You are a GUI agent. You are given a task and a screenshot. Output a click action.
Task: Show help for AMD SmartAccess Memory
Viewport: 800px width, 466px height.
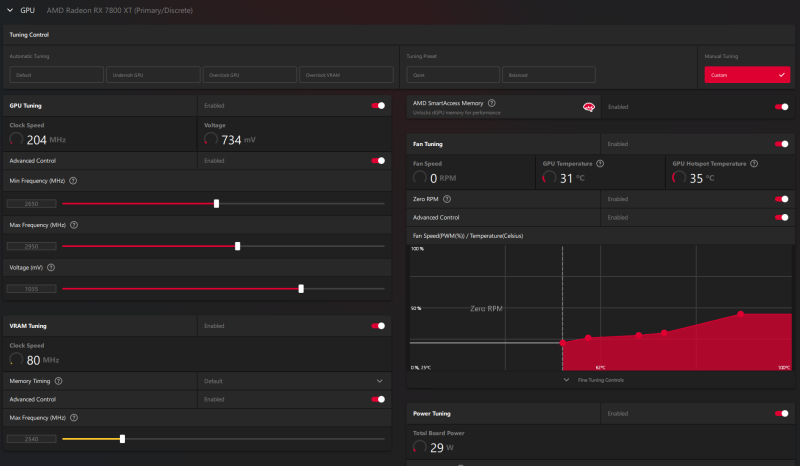492,103
